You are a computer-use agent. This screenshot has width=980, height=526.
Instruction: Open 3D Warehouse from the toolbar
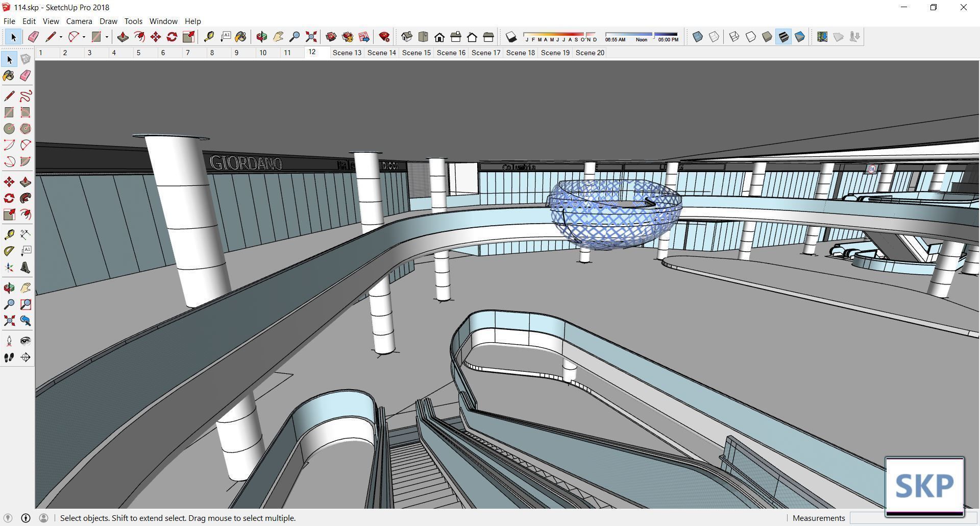(331, 37)
